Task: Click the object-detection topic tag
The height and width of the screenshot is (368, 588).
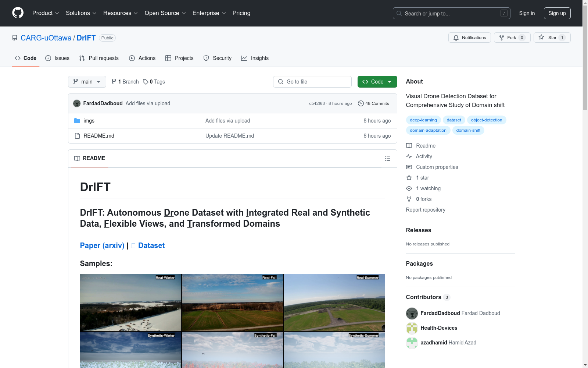Action: [487, 120]
